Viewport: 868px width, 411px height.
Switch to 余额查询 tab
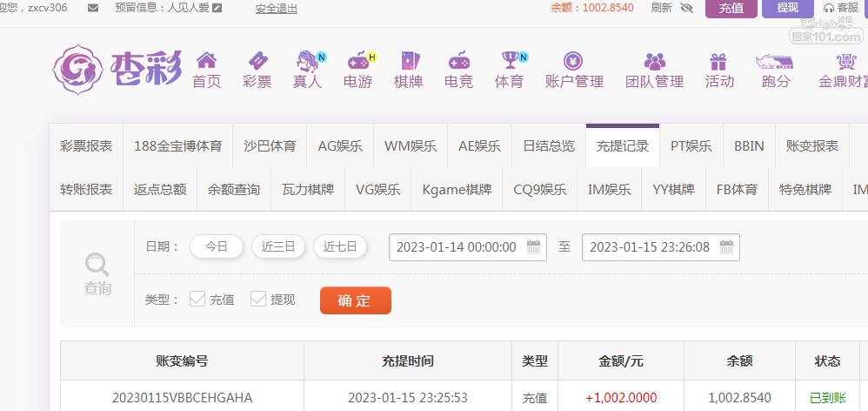pyautogui.click(x=234, y=189)
